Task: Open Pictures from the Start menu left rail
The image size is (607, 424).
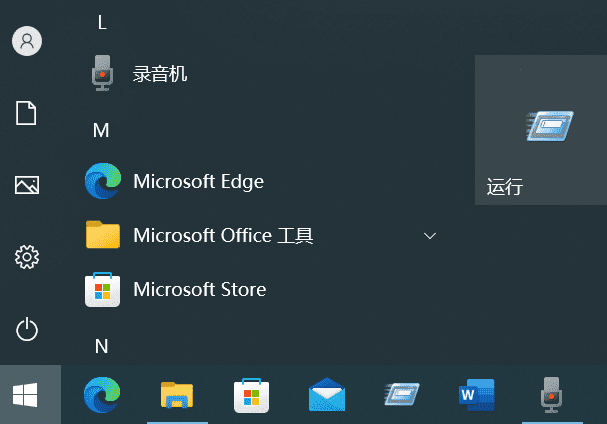Action: (26, 185)
